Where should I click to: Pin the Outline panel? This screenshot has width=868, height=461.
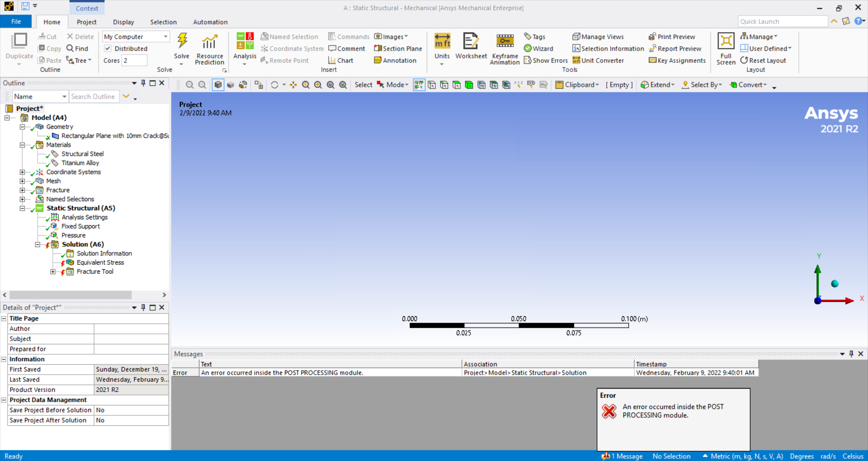click(143, 83)
